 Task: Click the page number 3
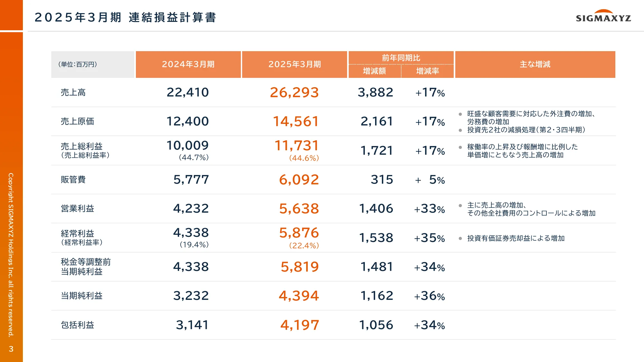coord(11,349)
